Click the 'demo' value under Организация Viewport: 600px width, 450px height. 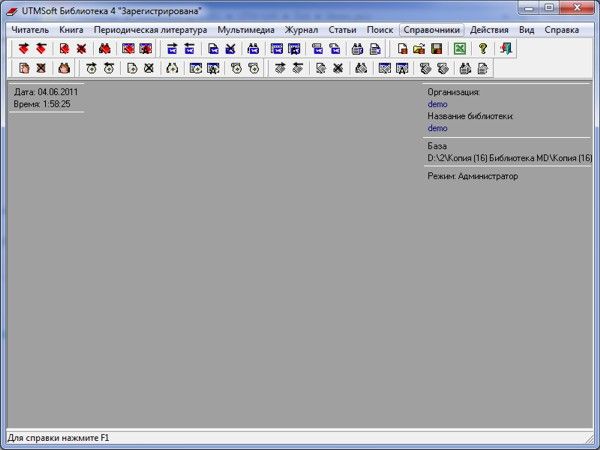tap(437, 104)
